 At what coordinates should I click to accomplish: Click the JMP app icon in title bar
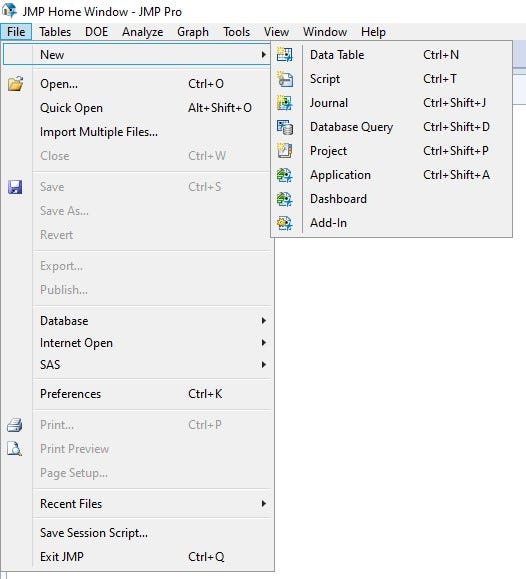coord(9,10)
